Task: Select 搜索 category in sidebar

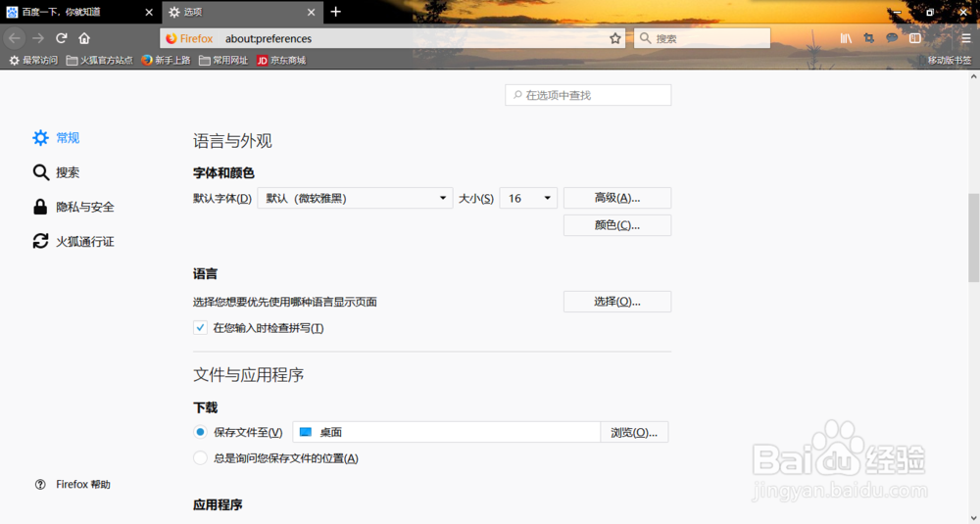Action: click(x=56, y=172)
